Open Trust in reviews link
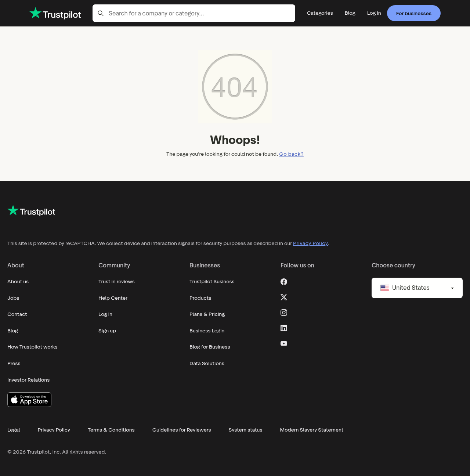The image size is (470, 476). click(x=116, y=281)
